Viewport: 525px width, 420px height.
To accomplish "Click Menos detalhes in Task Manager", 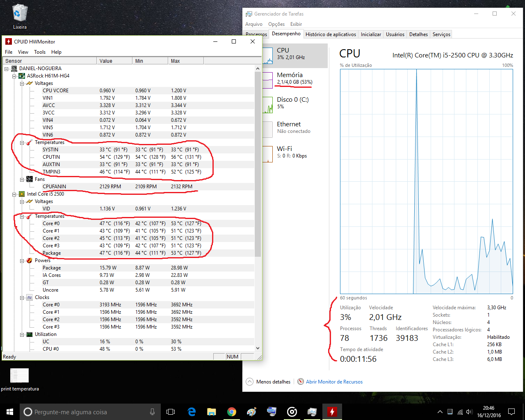I will pyautogui.click(x=268, y=381).
